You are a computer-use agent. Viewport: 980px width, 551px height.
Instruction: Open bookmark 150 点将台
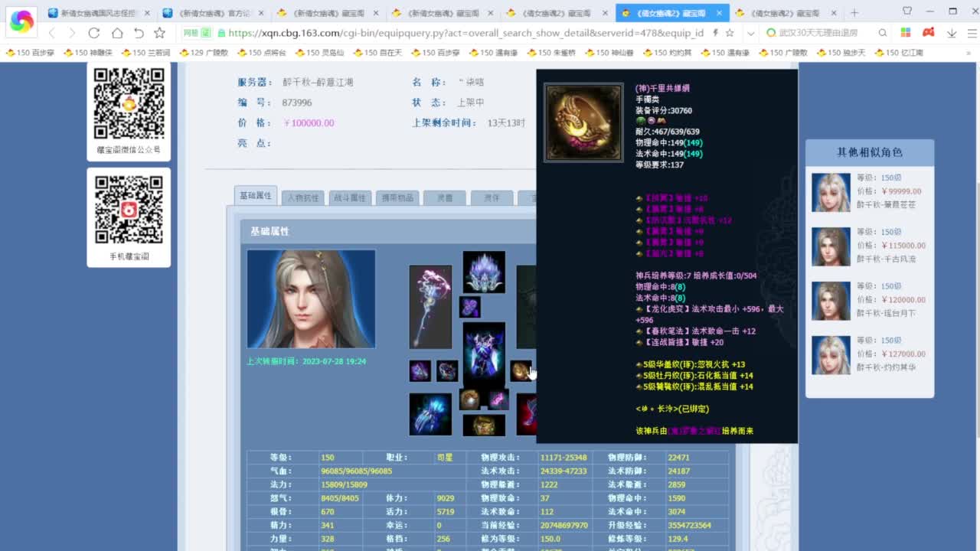[x=262, y=53]
